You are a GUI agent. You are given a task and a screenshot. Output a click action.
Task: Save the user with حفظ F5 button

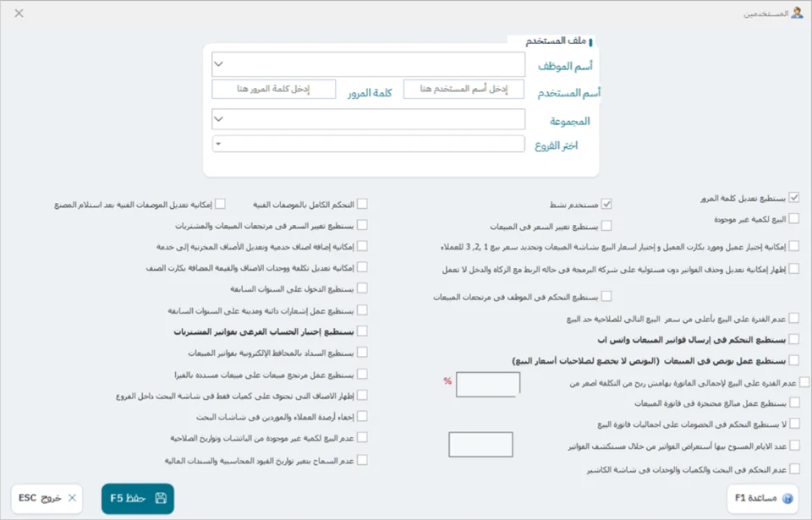coord(138,498)
